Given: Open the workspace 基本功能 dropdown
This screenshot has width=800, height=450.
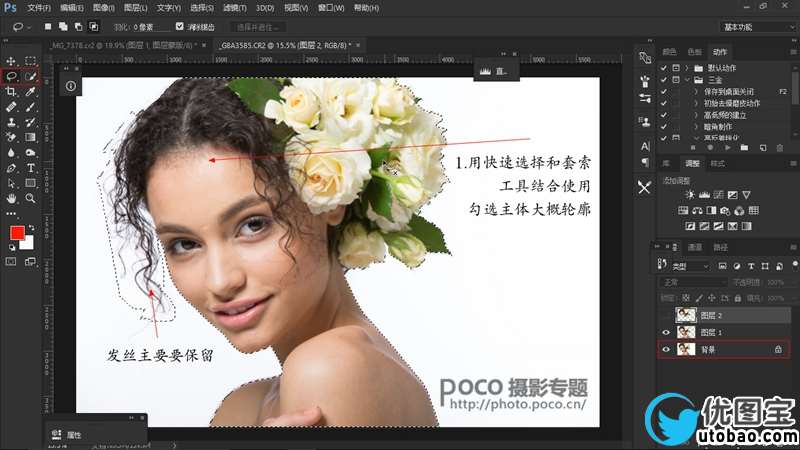Looking at the screenshot, I should [759, 27].
